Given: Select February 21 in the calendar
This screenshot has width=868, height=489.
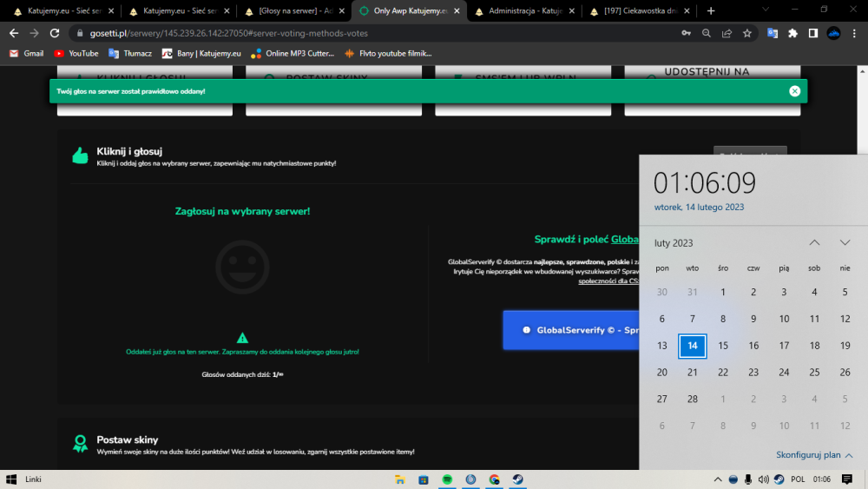Looking at the screenshot, I should coord(692,372).
